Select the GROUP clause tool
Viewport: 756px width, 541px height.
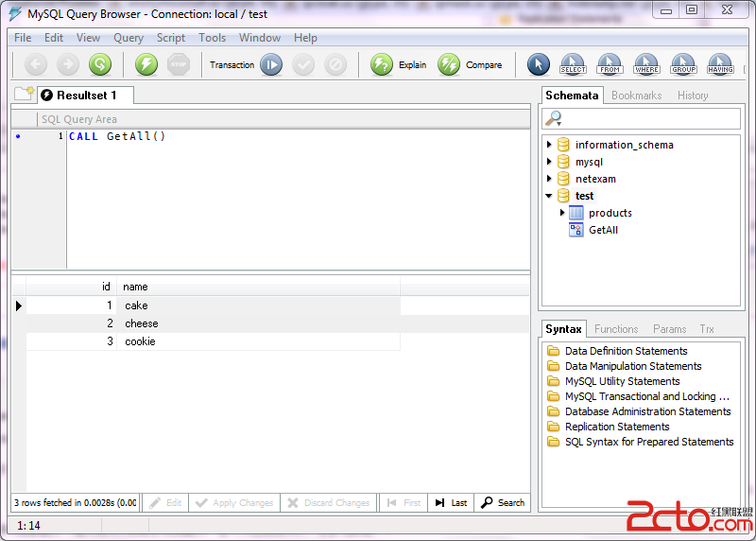coord(683,64)
